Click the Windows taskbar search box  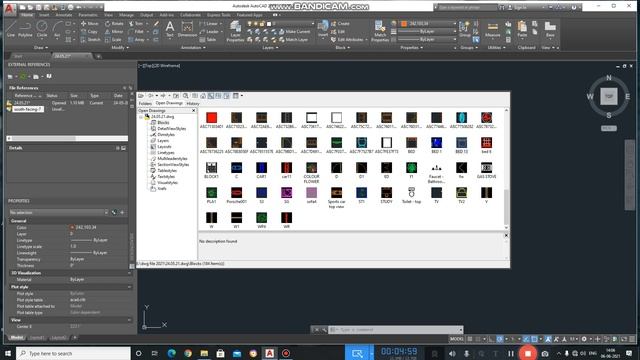pos(73,353)
